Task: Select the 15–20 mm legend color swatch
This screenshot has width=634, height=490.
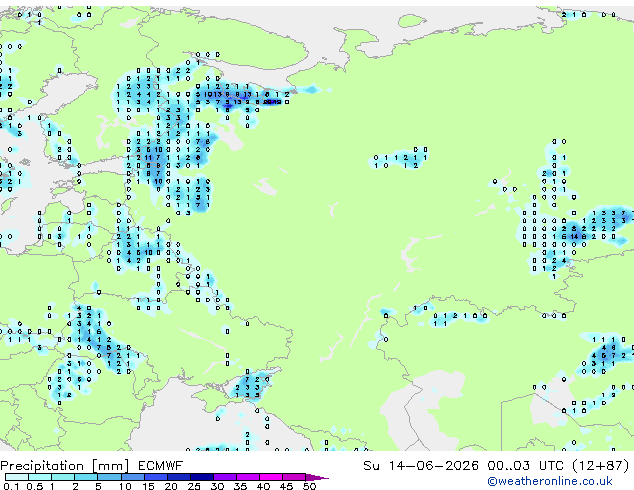Action: [155, 477]
